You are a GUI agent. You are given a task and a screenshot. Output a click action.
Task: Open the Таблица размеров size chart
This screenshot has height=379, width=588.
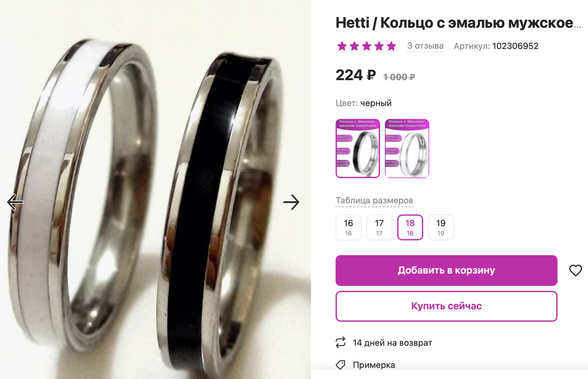point(374,201)
